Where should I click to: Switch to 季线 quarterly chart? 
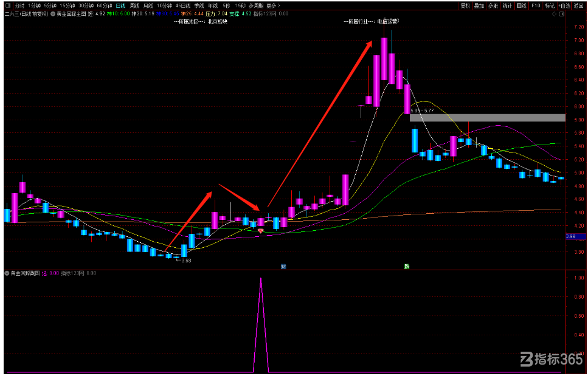(x=199, y=5)
